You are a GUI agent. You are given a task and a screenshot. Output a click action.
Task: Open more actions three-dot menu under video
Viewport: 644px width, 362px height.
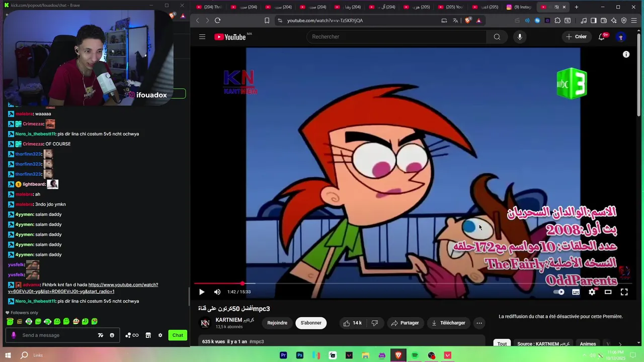[479, 323]
